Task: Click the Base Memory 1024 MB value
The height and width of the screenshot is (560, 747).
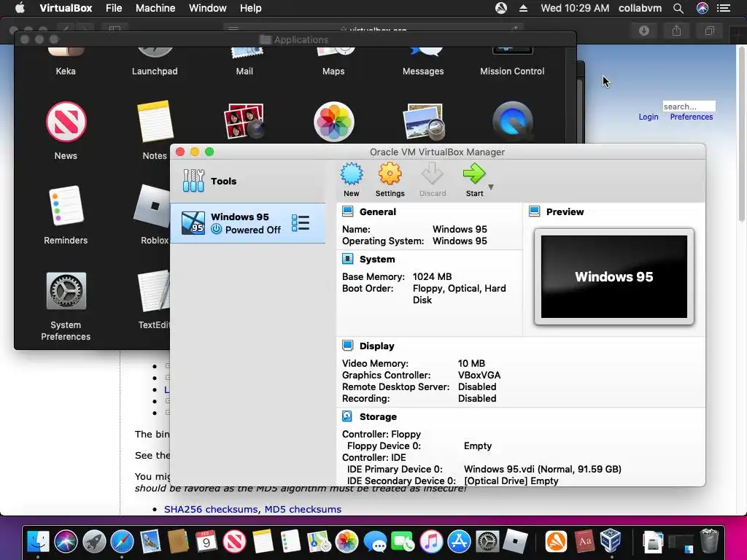Action: (432, 276)
